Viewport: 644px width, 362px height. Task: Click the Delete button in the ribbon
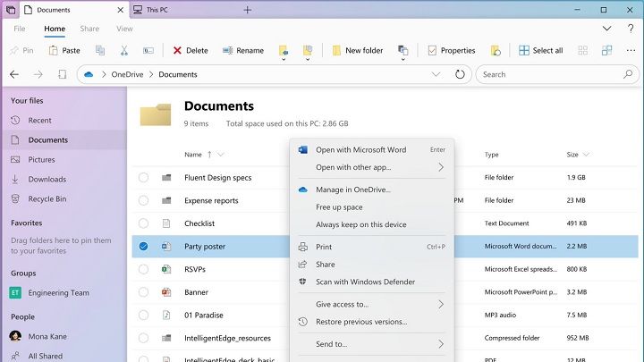pyautogui.click(x=190, y=51)
